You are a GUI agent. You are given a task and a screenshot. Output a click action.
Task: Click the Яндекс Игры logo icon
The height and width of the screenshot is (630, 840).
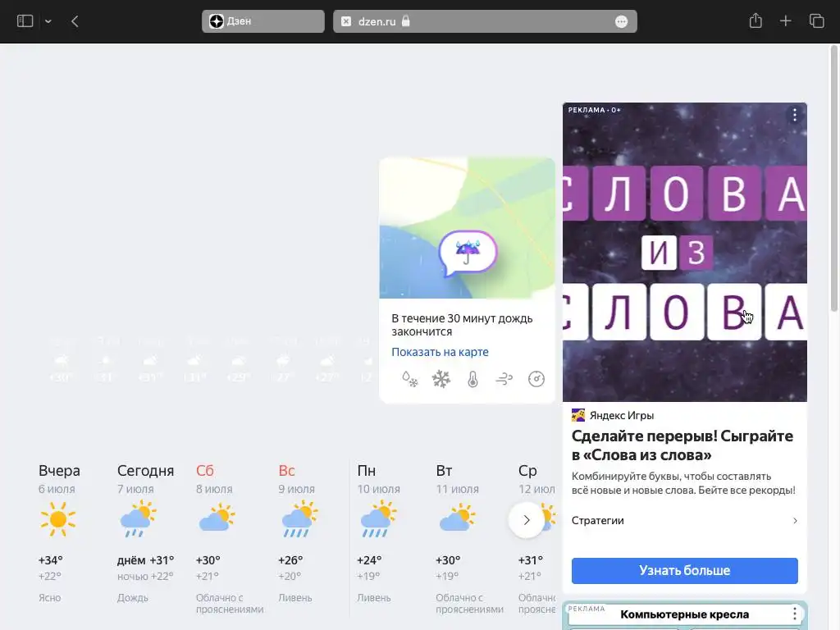[578, 415]
